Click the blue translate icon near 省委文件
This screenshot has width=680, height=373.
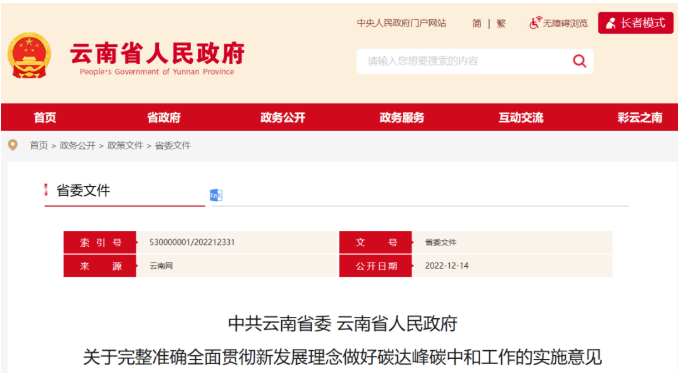coord(216,195)
